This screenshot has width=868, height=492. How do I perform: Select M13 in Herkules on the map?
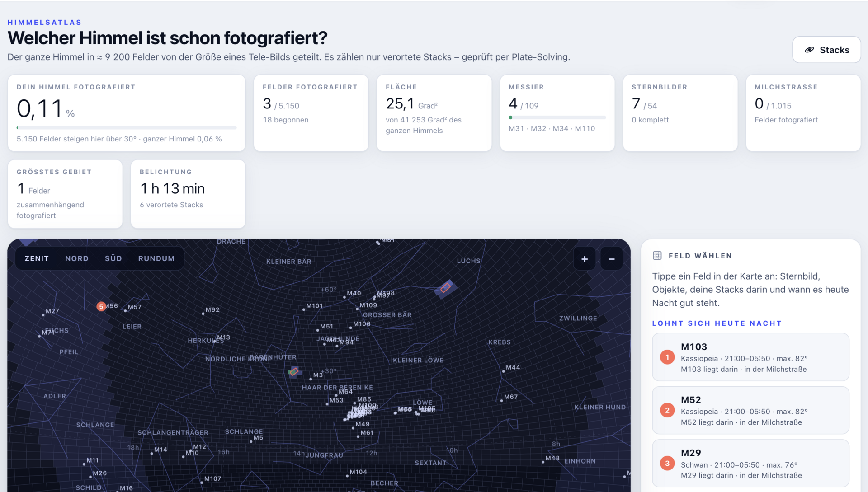(215, 341)
